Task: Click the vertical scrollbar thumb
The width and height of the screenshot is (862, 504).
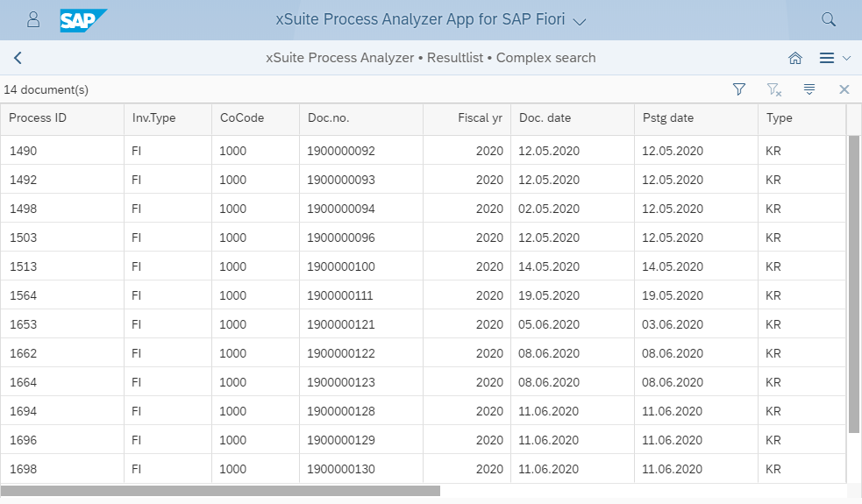Action: point(854,284)
